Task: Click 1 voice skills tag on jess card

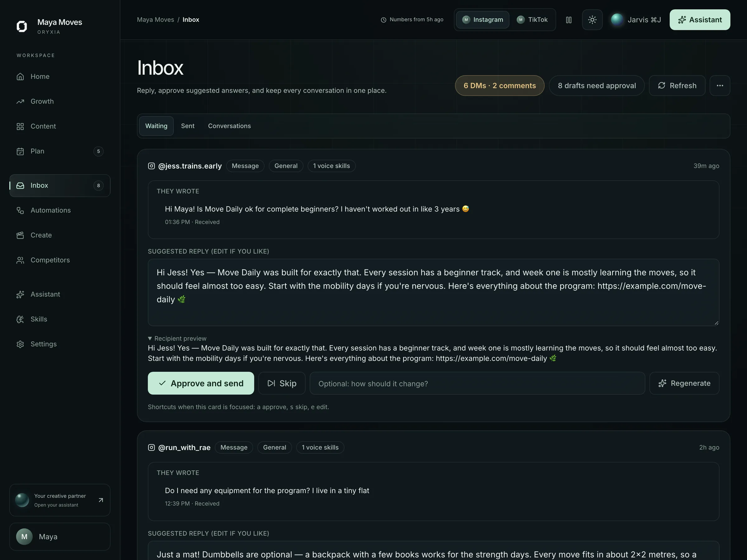Action: click(x=331, y=166)
